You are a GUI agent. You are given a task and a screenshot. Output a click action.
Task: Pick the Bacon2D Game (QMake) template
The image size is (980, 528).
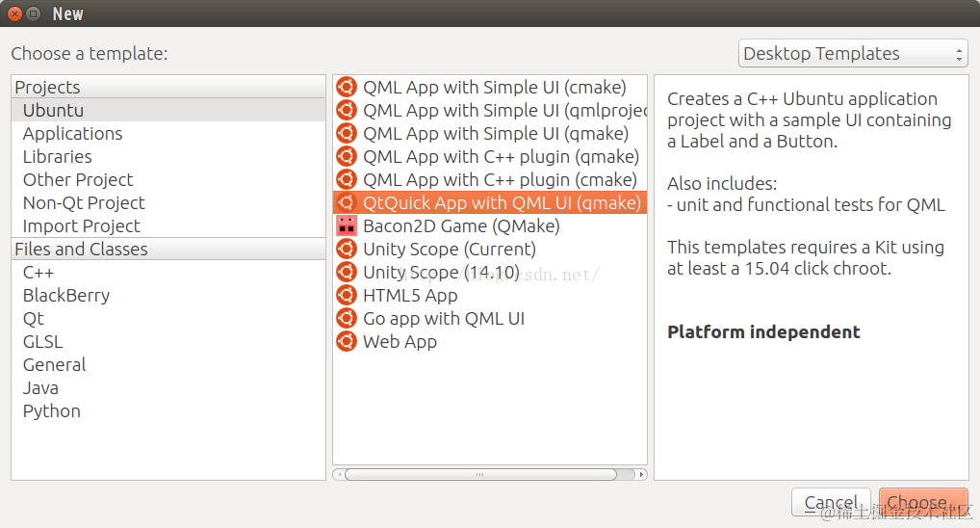tap(490, 225)
